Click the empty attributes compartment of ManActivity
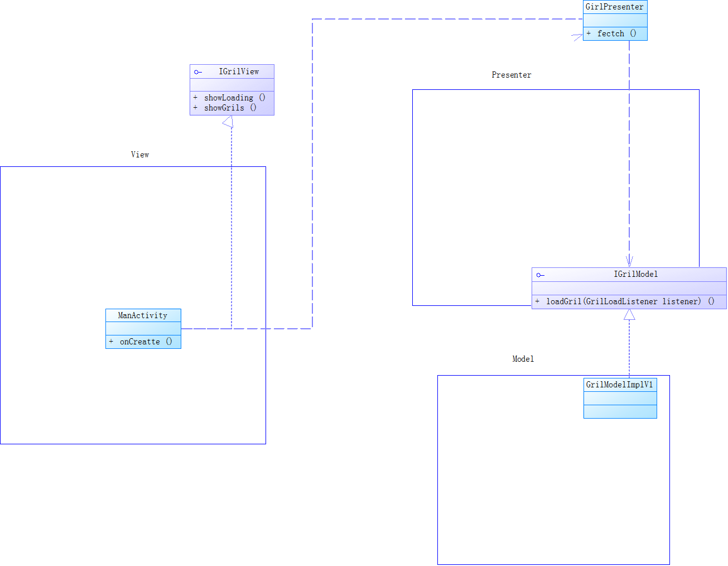The image size is (728, 566). click(x=143, y=328)
